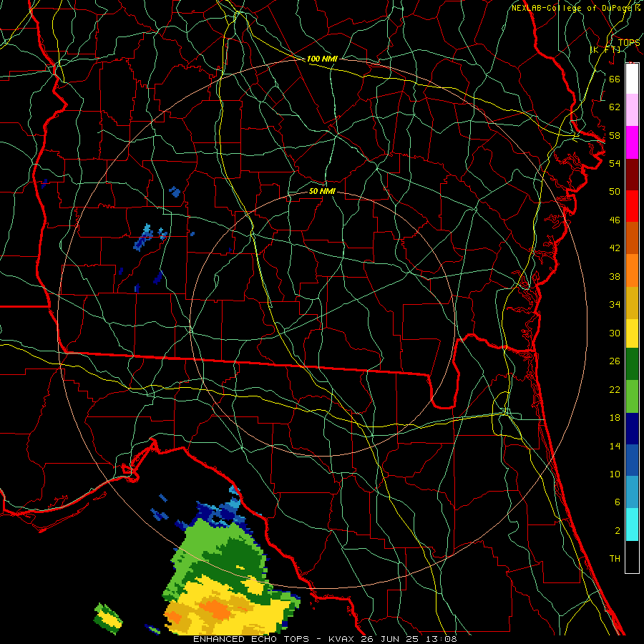Click the burnt orange legend swatch
Screen dimensions: 644x644
click(632, 238)
